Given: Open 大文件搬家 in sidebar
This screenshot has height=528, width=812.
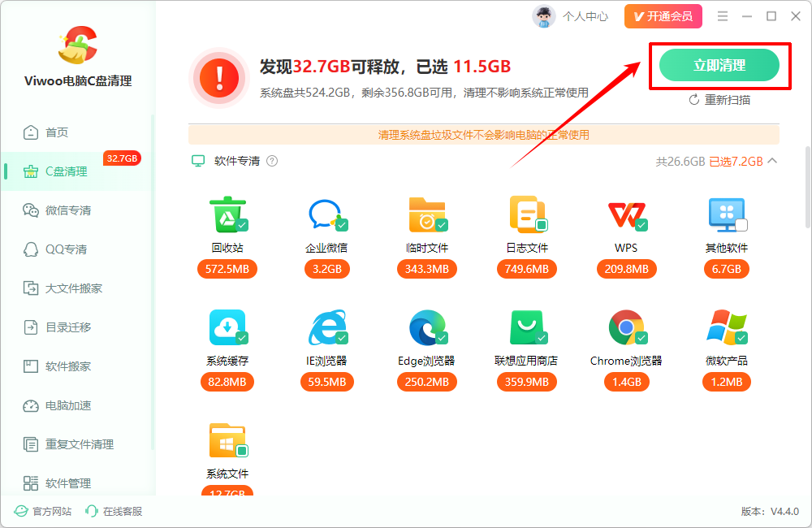Looking at the screenshot, I should click(x=76, y=288).
